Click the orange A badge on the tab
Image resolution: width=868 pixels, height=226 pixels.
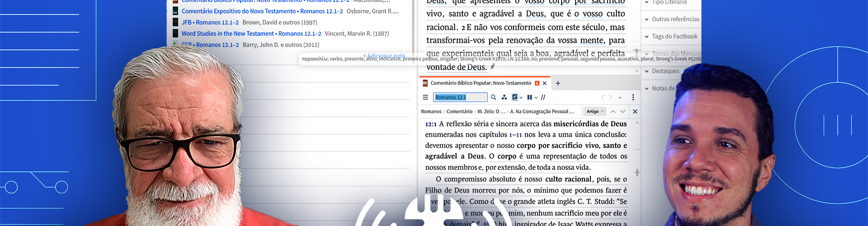(537, 83)
